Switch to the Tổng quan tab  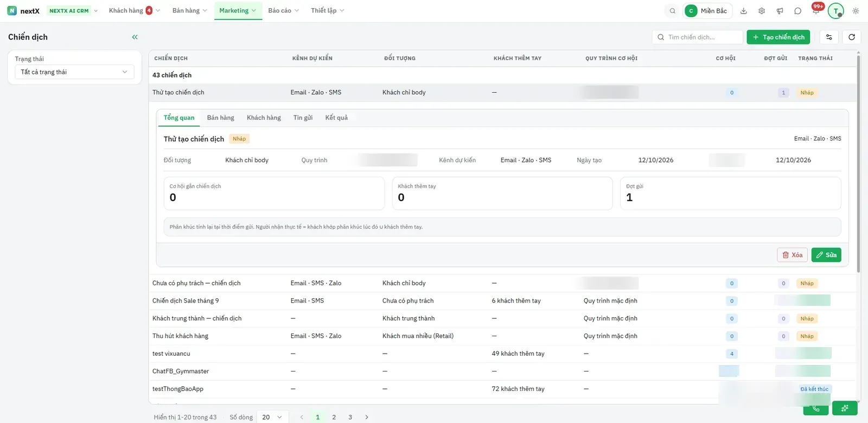click(x=179, y=118)
